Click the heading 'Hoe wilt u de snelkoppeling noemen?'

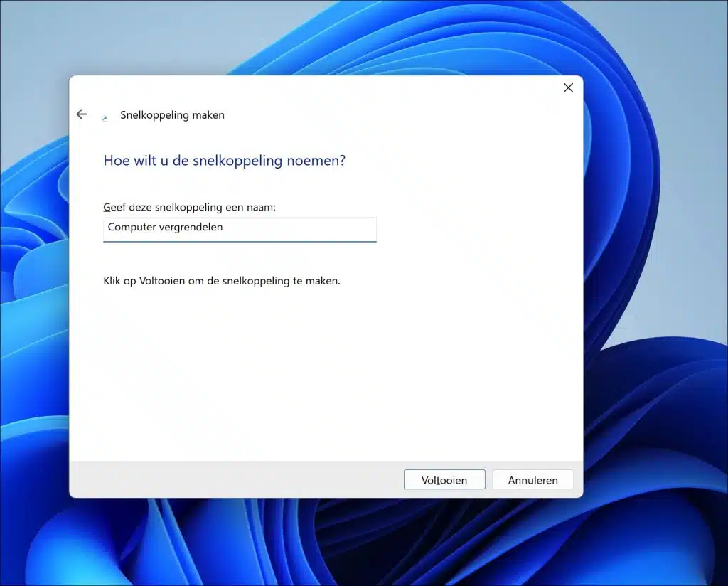[224, 160]
